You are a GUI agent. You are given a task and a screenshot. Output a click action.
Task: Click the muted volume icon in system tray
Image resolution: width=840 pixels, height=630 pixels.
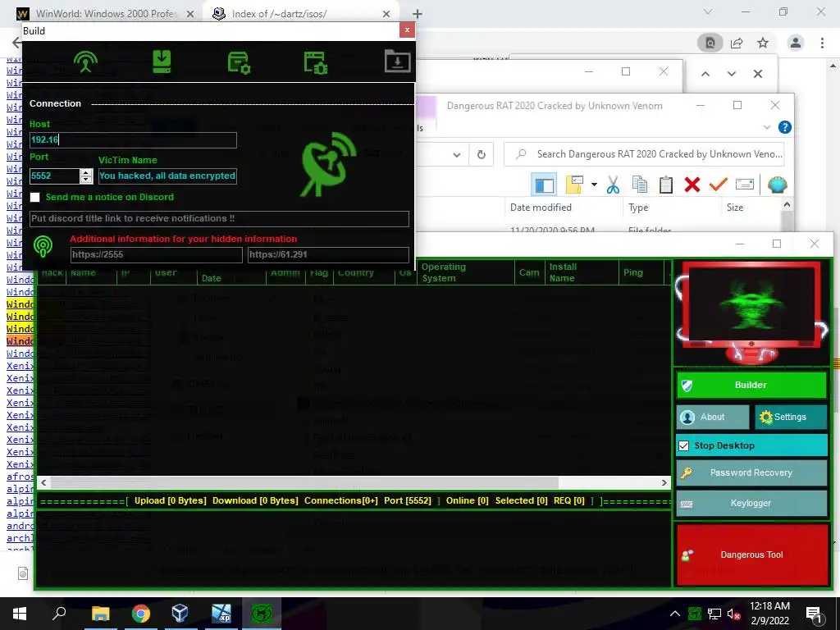click(x=733, y=614)
